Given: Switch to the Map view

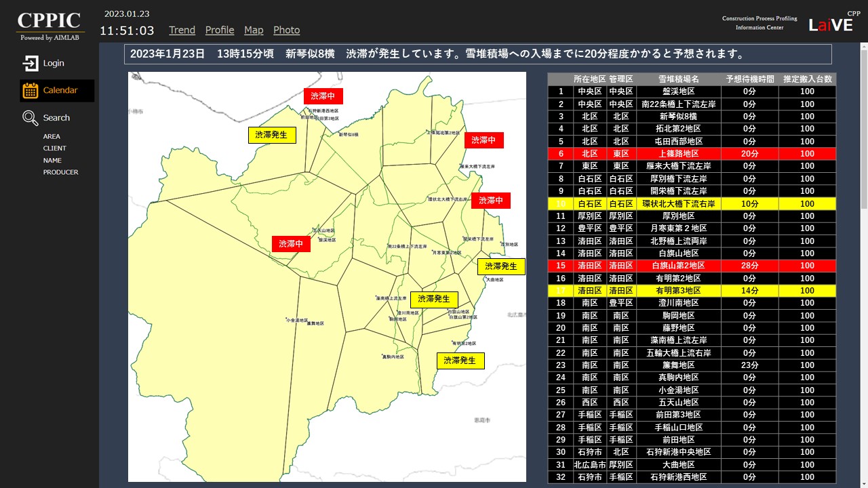Looking at the screenshot, I should pyautogui.click(x=254, y=30).
